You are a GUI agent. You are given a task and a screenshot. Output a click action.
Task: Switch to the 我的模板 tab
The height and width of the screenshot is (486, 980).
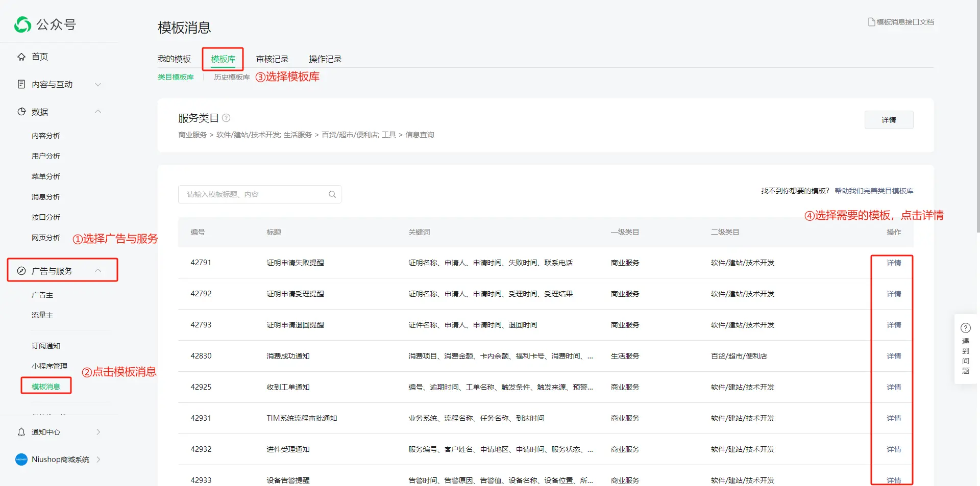pyautogui.click(x=174, y=59)
